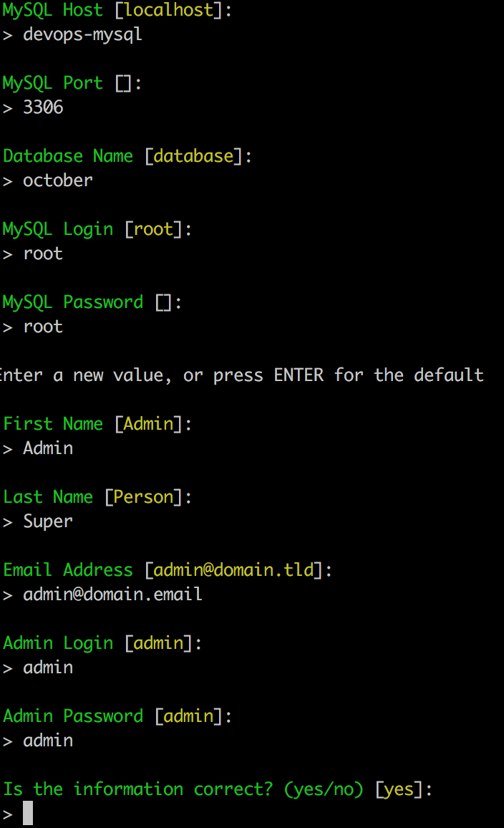
Task: Click the 'Admin' first name entry
Action: 48,448
